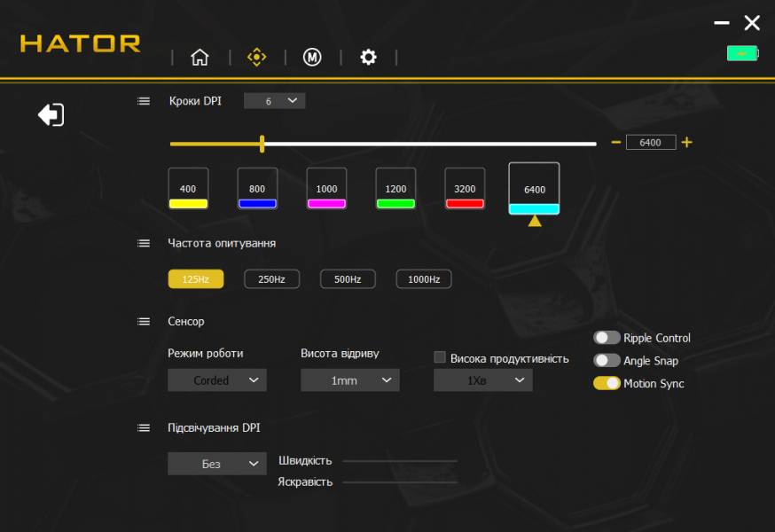Click the Кроки DPI label

(195, 101)
